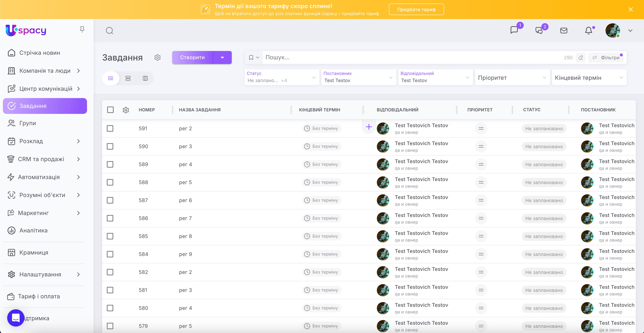Click the eraser clear-filters icon

(581, 58)
